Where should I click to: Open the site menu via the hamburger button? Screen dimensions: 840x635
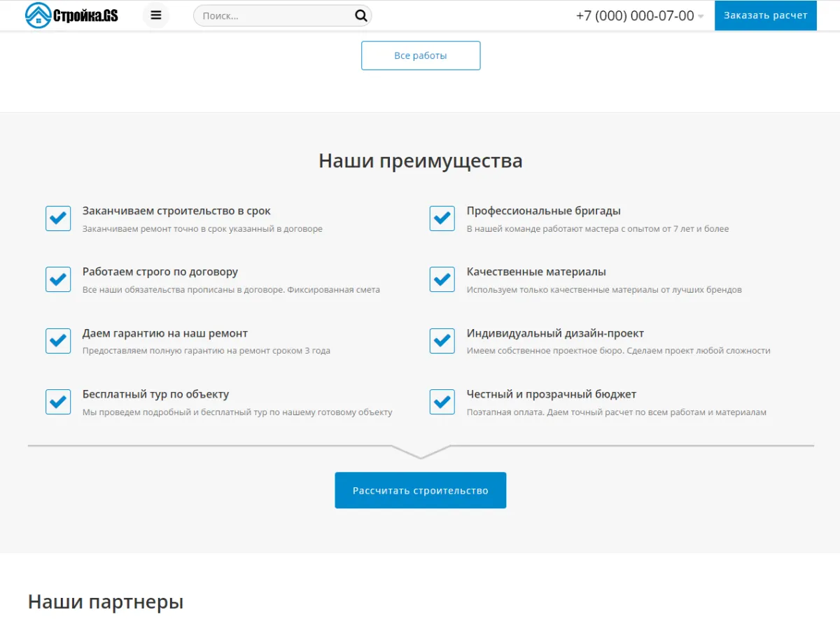click(x=155, y=15)
